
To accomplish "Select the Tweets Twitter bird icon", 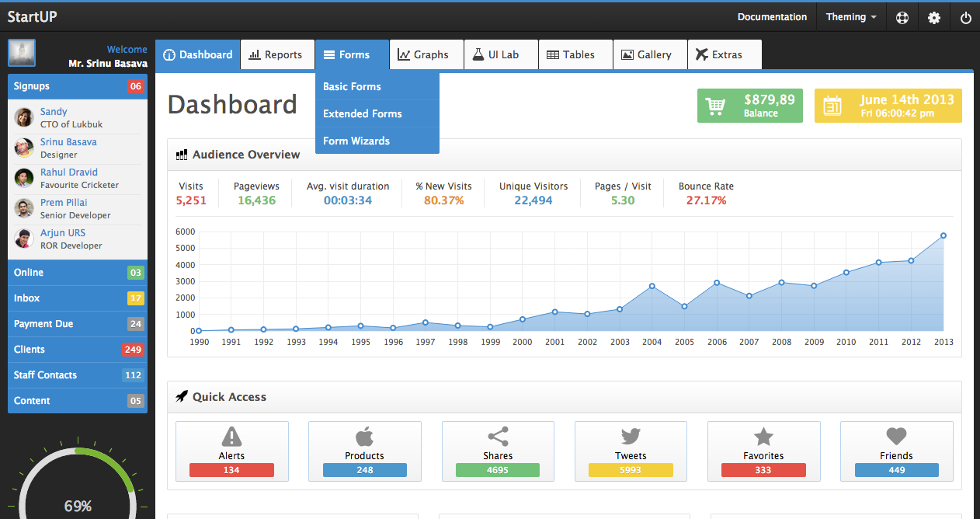I will pos(631,437).
